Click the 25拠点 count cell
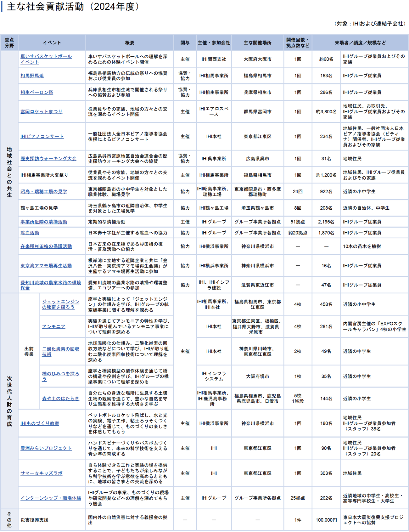Image resolution: width=409 pixels, height=532 pixels. [298, 498]
